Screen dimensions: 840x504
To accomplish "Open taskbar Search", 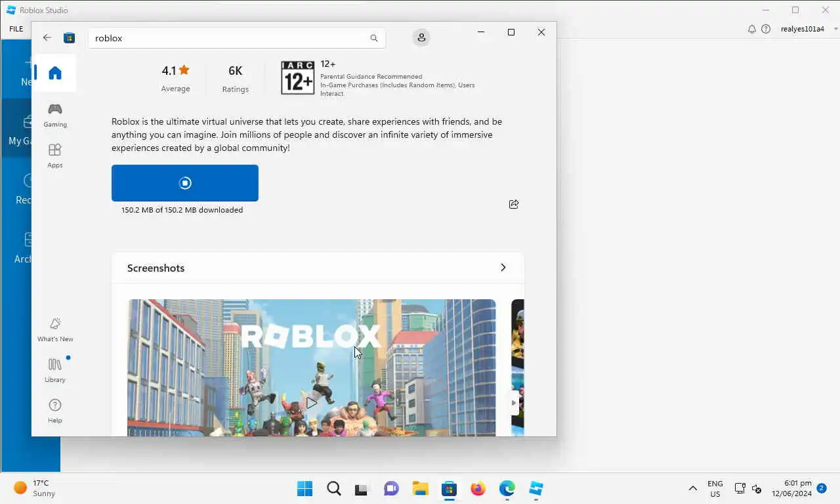I will click(x=334, y=489).
